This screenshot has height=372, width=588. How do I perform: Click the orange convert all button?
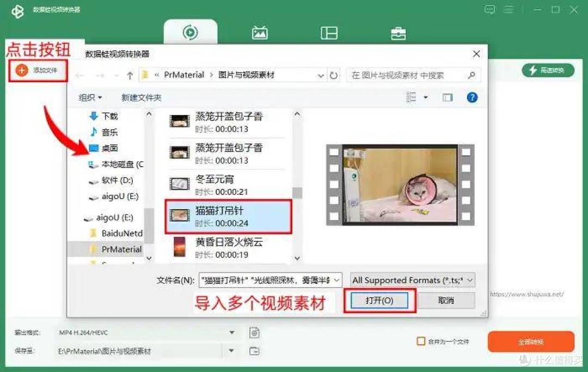[x=531, y=341]
